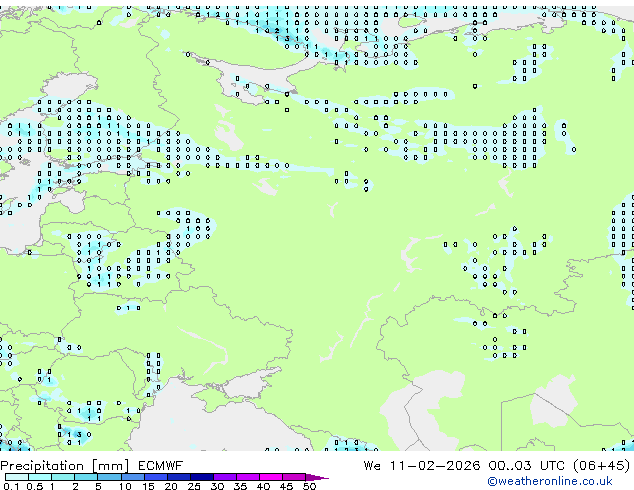
Task: Select the 40–45 mm magenta legend swatch
Action: click(x=271, y=477)
